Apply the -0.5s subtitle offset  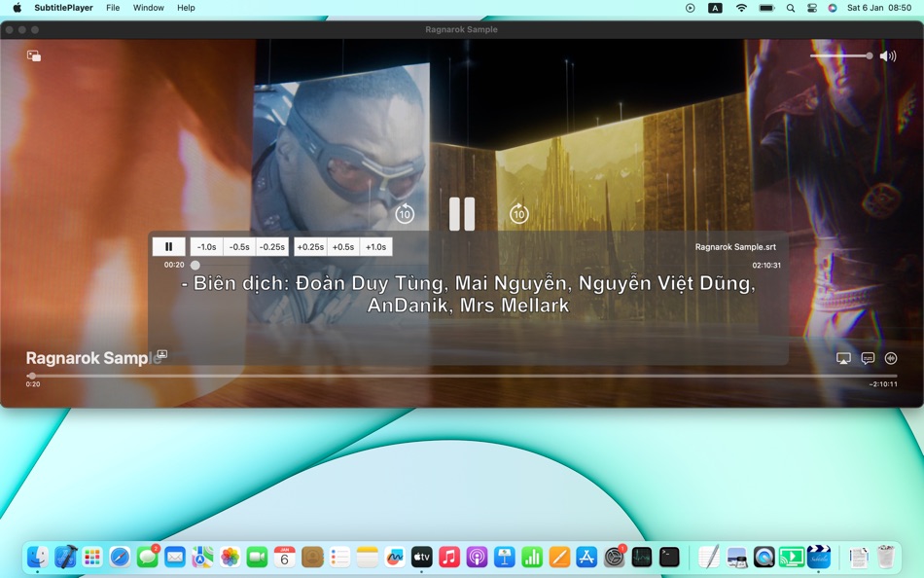[239, 246]
